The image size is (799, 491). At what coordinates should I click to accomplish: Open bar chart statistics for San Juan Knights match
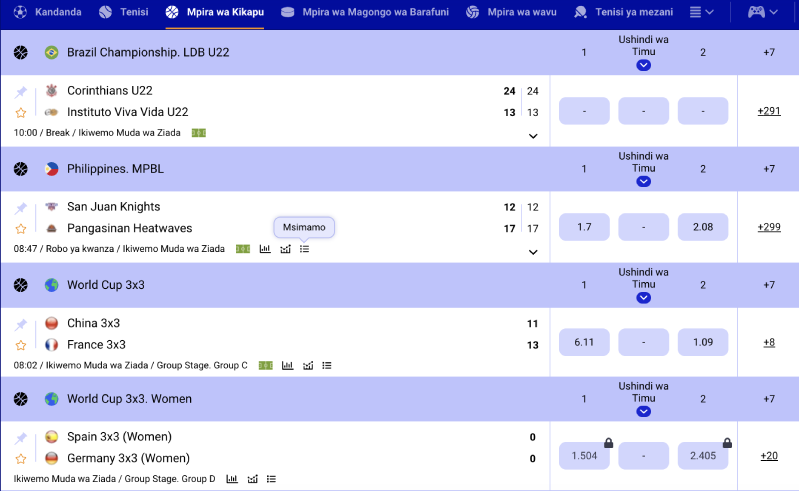265,249
